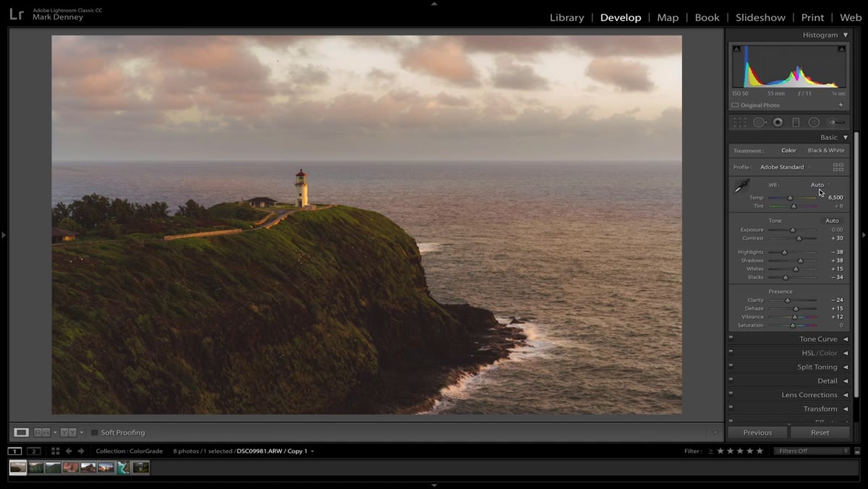Expand the Tone Curve panel
The image size is (868, 489).
(845, 339)
